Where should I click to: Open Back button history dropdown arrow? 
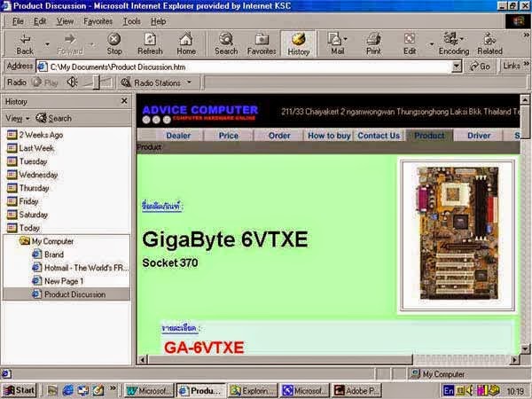(47, 44)
